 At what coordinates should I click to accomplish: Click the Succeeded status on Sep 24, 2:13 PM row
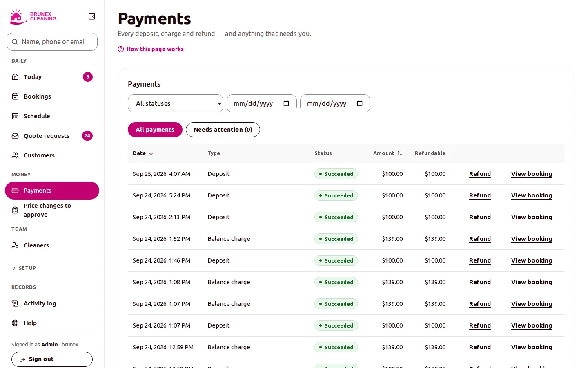[x=336, y=217]
